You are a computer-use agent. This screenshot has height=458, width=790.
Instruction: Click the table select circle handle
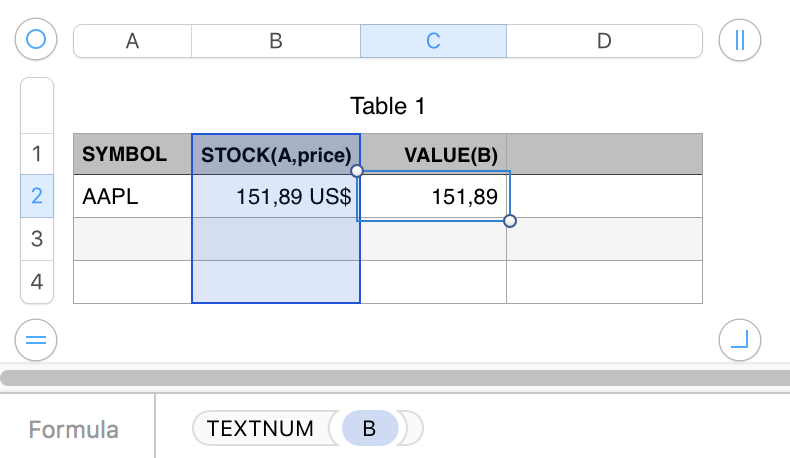tap(37, 40)
